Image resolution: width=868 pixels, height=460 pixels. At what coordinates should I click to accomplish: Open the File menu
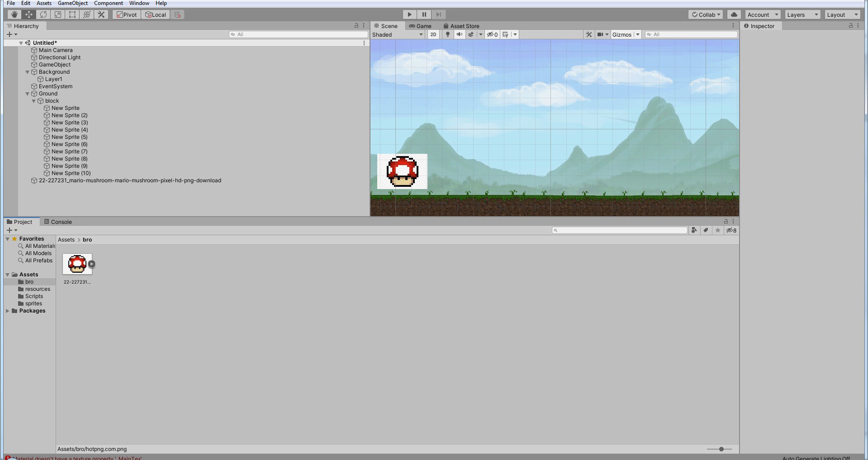point(11,3)
